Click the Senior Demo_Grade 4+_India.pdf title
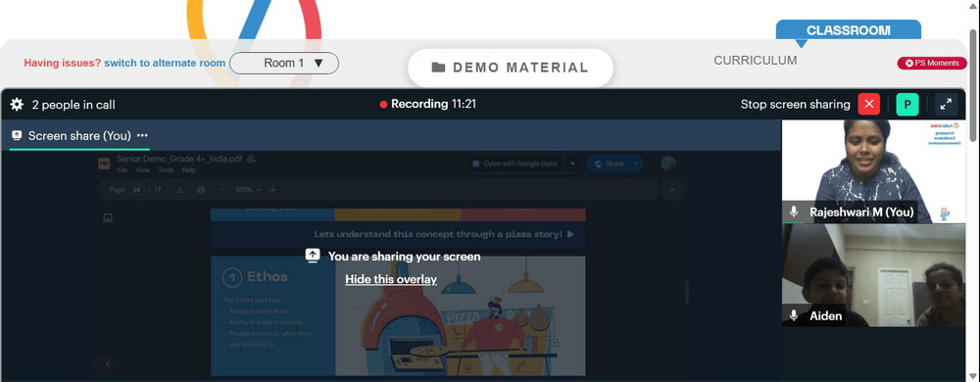The height and width of the screenshot is (382, 980). (179, 159)
